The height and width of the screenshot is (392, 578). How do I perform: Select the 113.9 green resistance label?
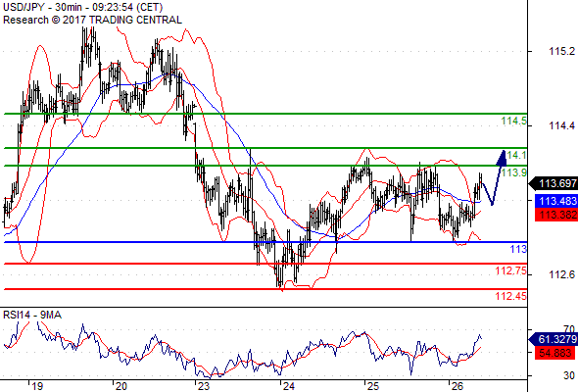pyautogui.click(x=514, y=172)
